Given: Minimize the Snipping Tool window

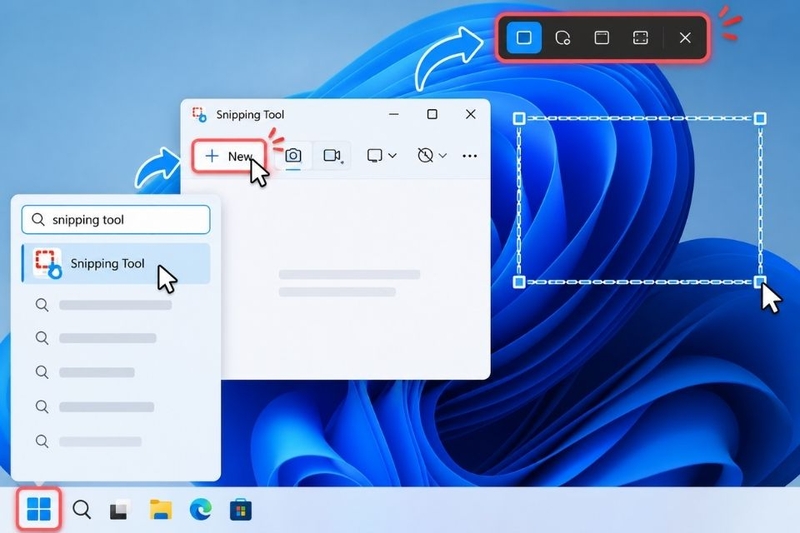Looking at the screenshot, I should [x=394, y=114].
